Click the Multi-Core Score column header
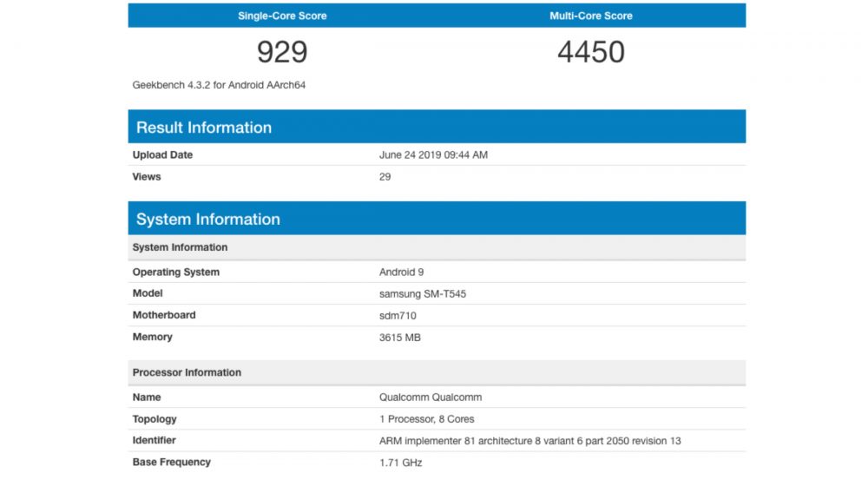Screen dimensions: 868x486 pyautogui.click(x=591, y=16)
